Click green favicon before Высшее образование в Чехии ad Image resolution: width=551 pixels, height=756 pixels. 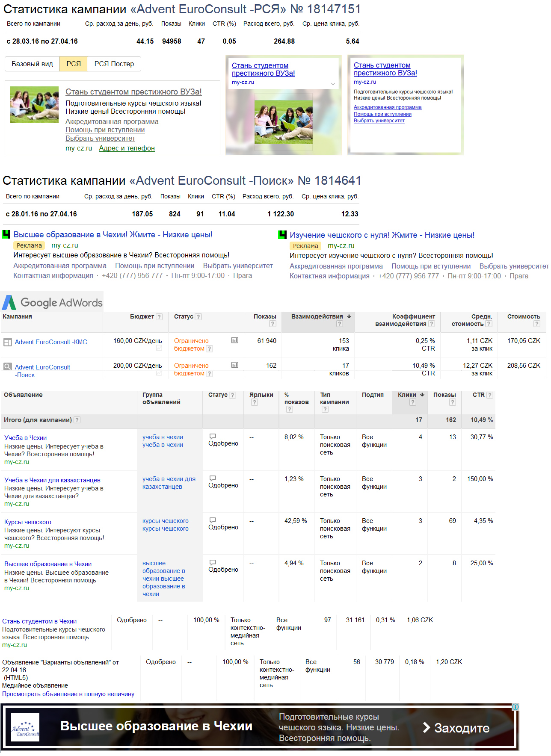point(6,234)
